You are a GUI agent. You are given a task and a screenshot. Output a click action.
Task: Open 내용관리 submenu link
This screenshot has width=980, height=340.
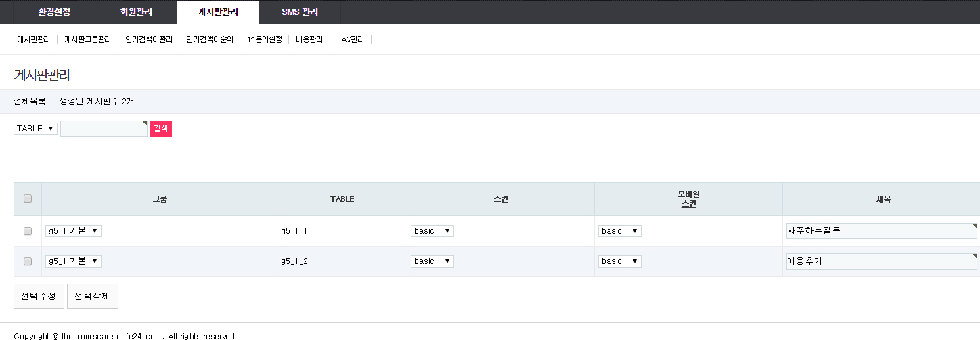pyautogui.click(x=309, y=39)
